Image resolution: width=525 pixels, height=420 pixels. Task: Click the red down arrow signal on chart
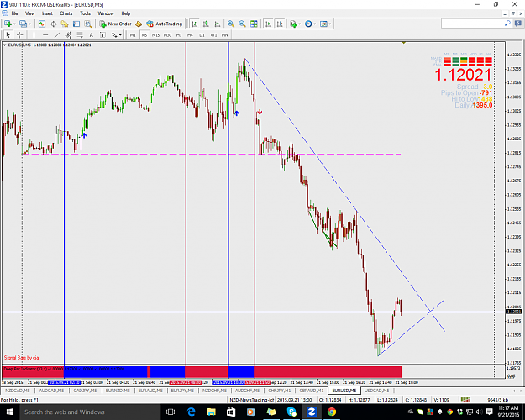(x=260, y=113)
